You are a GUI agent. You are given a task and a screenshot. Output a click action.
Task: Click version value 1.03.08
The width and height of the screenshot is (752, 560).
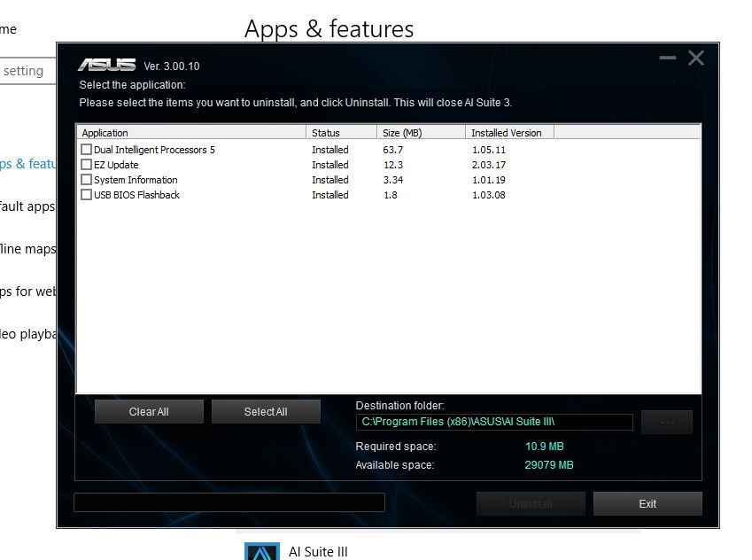point(489,195)
